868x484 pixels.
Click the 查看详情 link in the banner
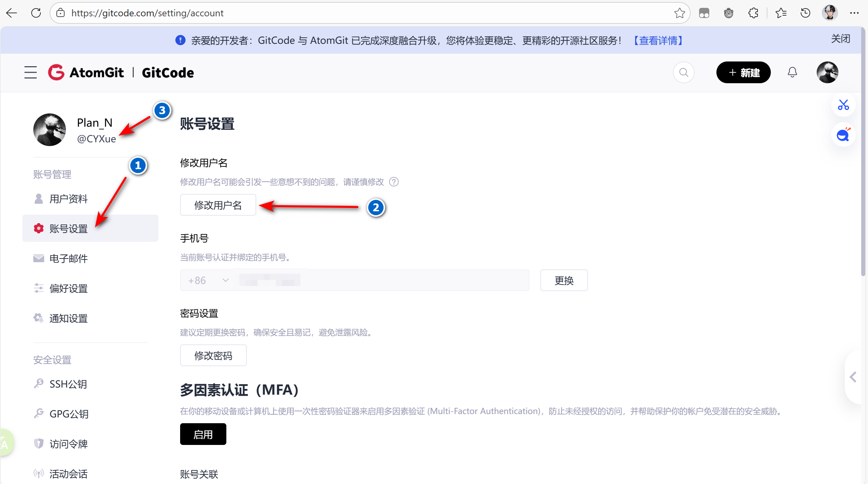pyautogui.click(x=658, y=40)
